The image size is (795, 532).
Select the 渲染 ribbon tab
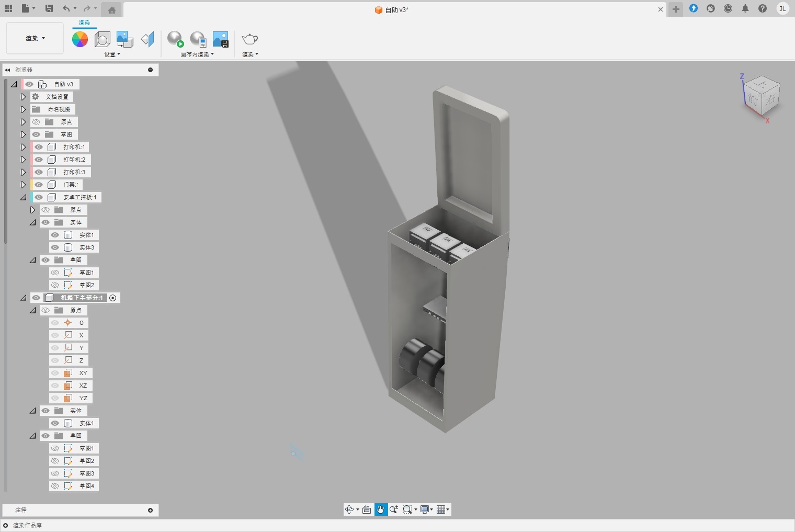(84, 22)
